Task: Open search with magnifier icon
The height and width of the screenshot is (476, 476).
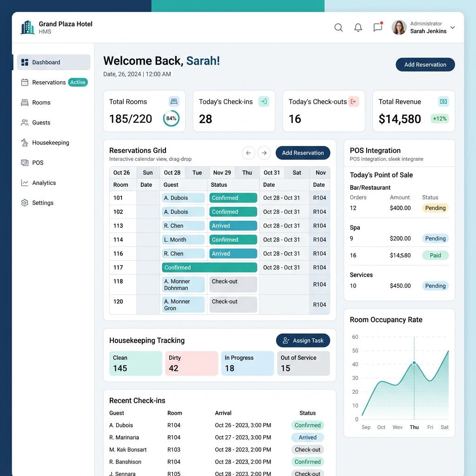Action: [x=338, y=27]
